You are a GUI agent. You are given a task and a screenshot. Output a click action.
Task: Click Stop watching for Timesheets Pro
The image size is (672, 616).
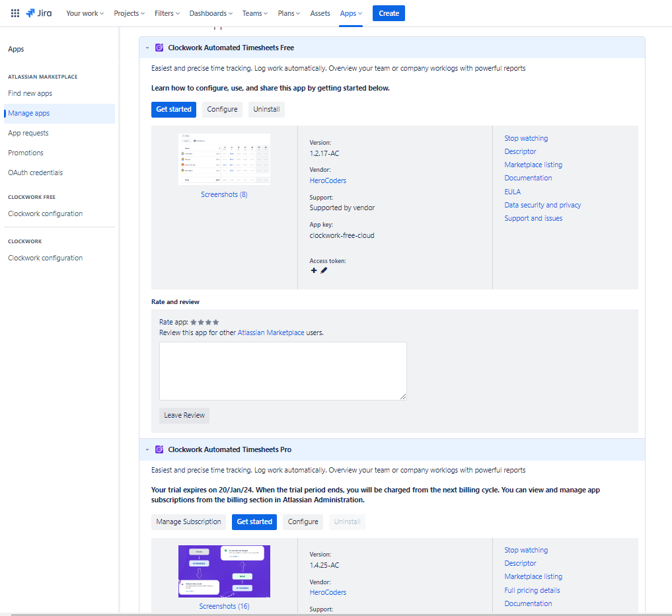pos(526,550)
